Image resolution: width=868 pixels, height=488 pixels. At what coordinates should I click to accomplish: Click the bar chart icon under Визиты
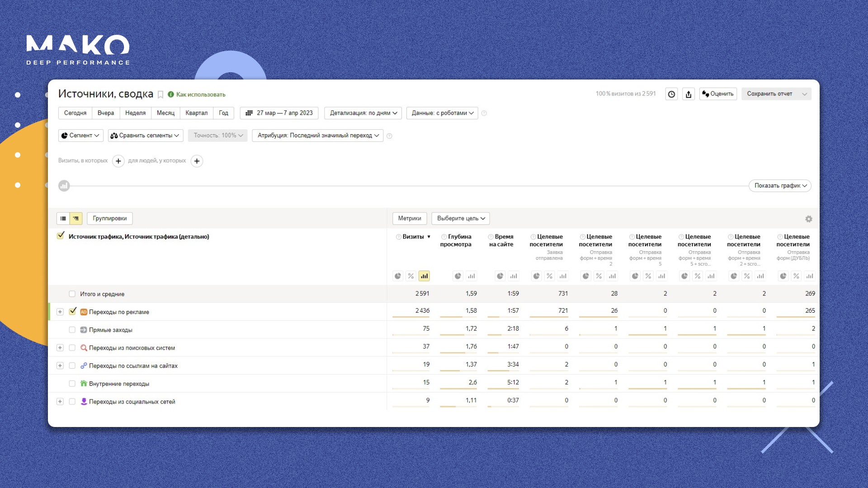424,276
